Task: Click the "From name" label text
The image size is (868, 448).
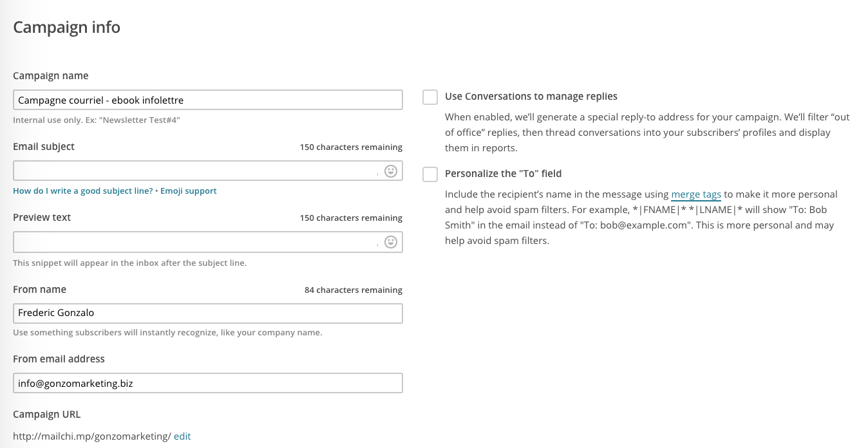Action: (x=39, y=290)
